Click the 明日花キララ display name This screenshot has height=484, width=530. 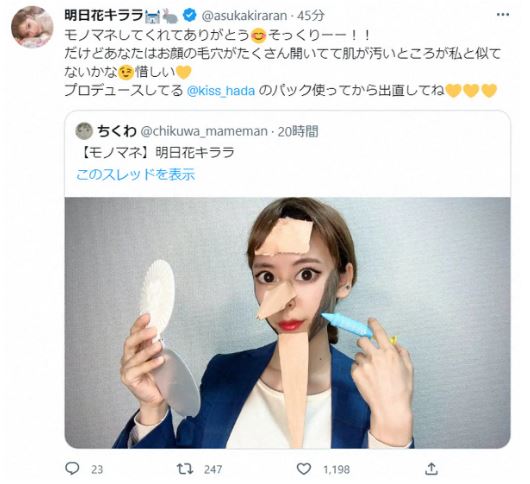[x=104, y=15]
